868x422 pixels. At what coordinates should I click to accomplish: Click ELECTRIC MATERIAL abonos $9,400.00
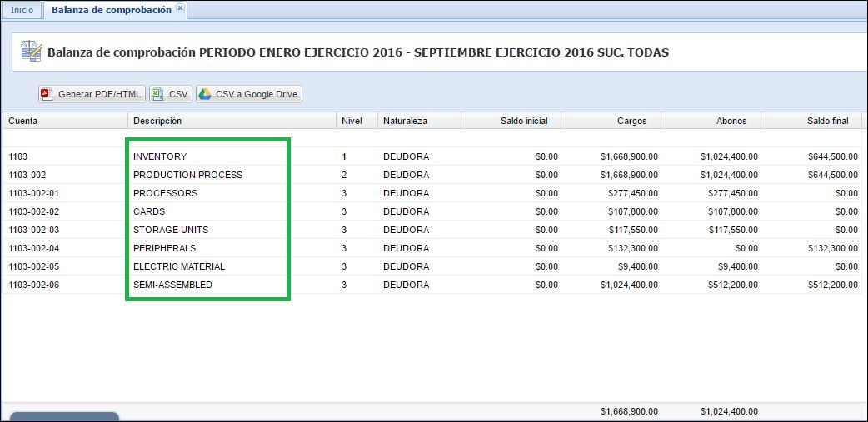(738, 266)
